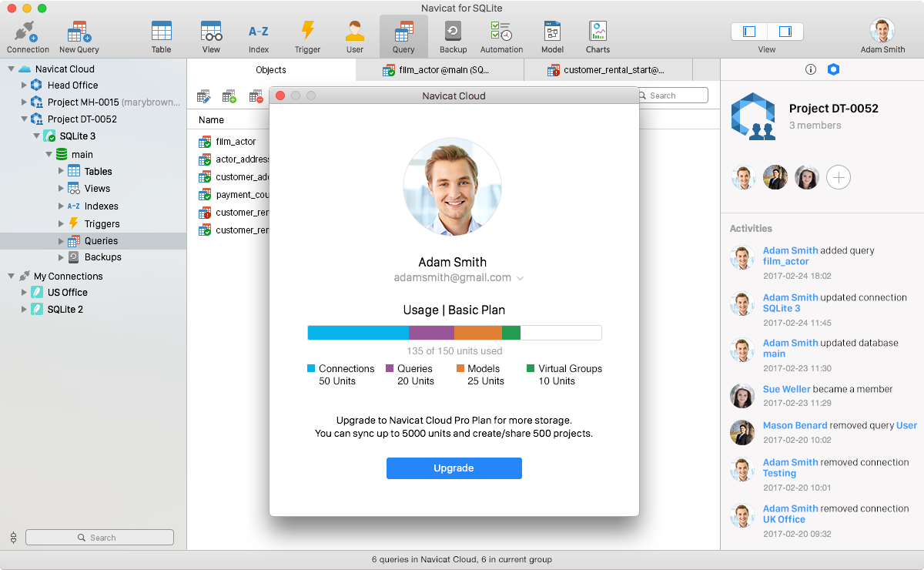
Task: Open SQLite 3 link in Activities
Action: coord(782,308)
